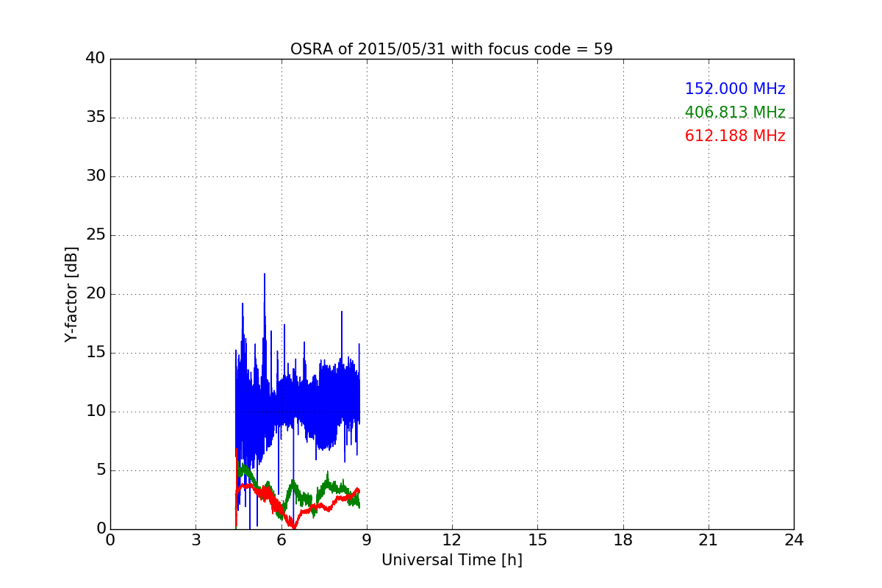
Task: Click the x-axis tick label 18
Action: pos(623,540)
